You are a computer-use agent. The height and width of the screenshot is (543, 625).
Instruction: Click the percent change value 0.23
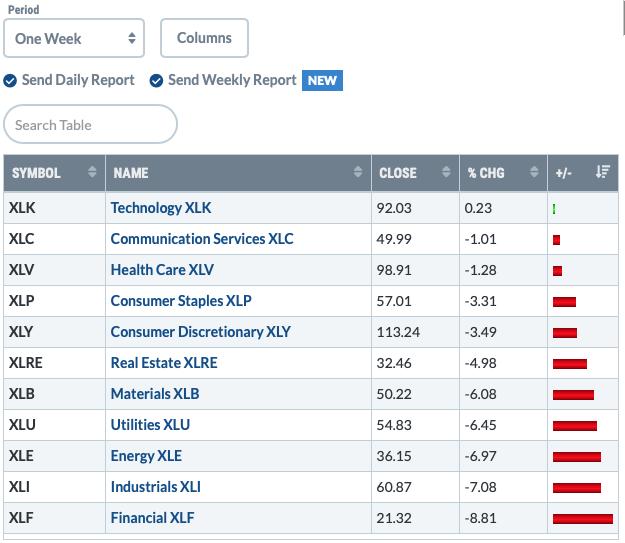coord(478,208)
